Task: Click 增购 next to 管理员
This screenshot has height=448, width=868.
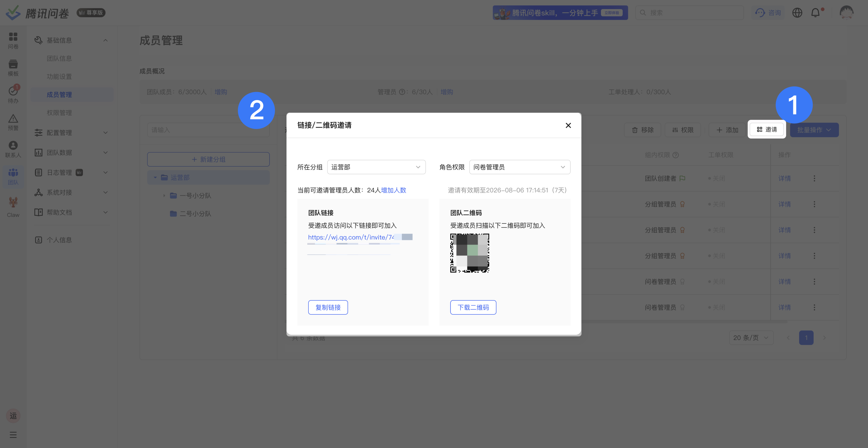Action: (x=447, y=92)
